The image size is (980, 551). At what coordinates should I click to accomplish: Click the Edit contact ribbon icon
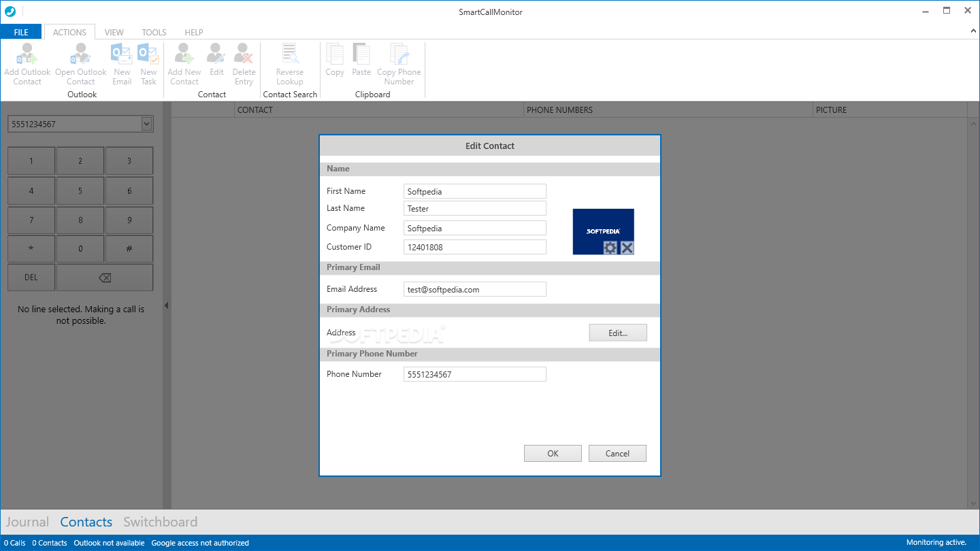pos(216,54)
